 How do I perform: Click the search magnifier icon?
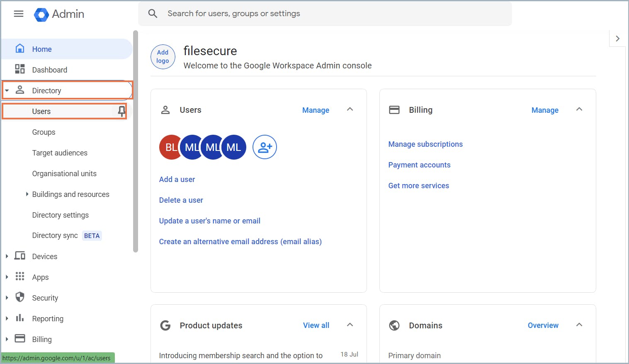(x=153, y=13)
